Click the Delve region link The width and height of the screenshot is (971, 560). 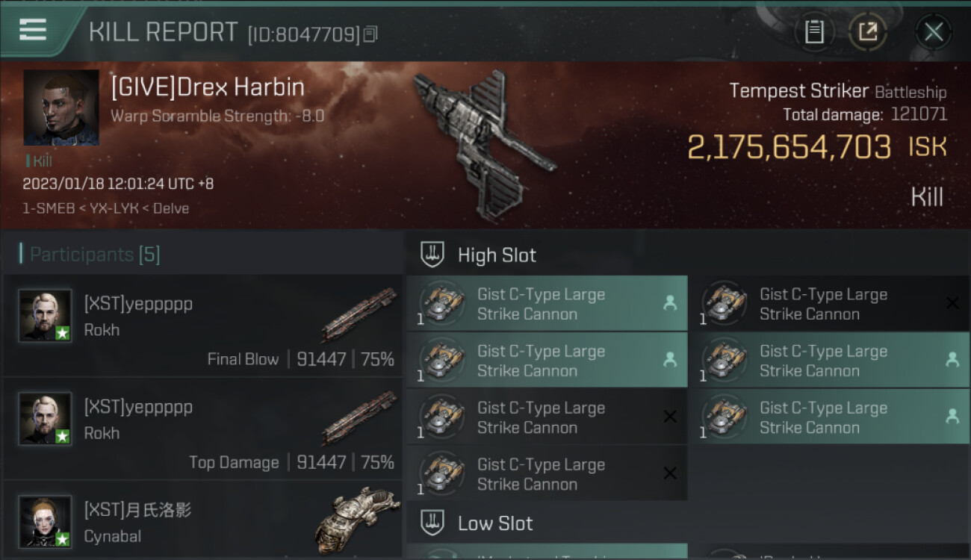(x=171, y=208)
